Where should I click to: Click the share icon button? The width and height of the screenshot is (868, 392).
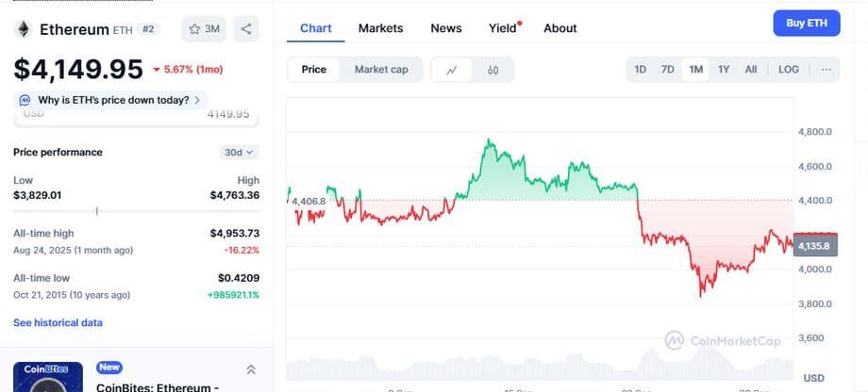[x=246, y=29]
